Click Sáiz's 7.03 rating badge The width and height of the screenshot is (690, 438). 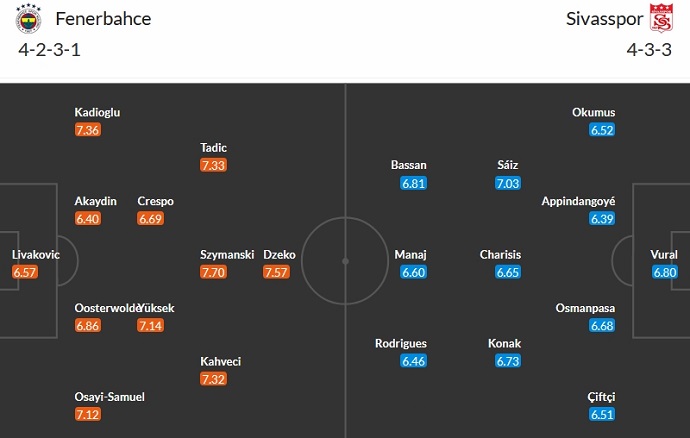point(508,183)
